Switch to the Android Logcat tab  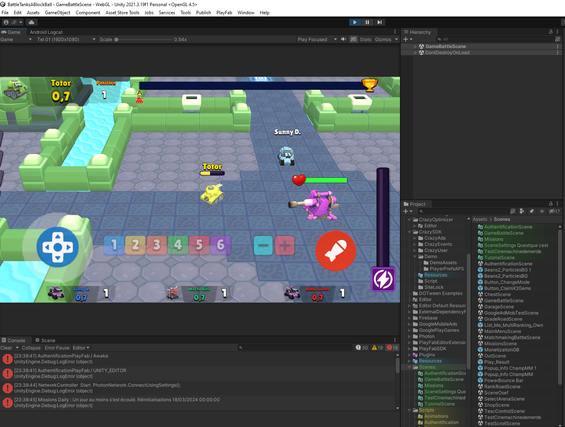click(46, 32)
